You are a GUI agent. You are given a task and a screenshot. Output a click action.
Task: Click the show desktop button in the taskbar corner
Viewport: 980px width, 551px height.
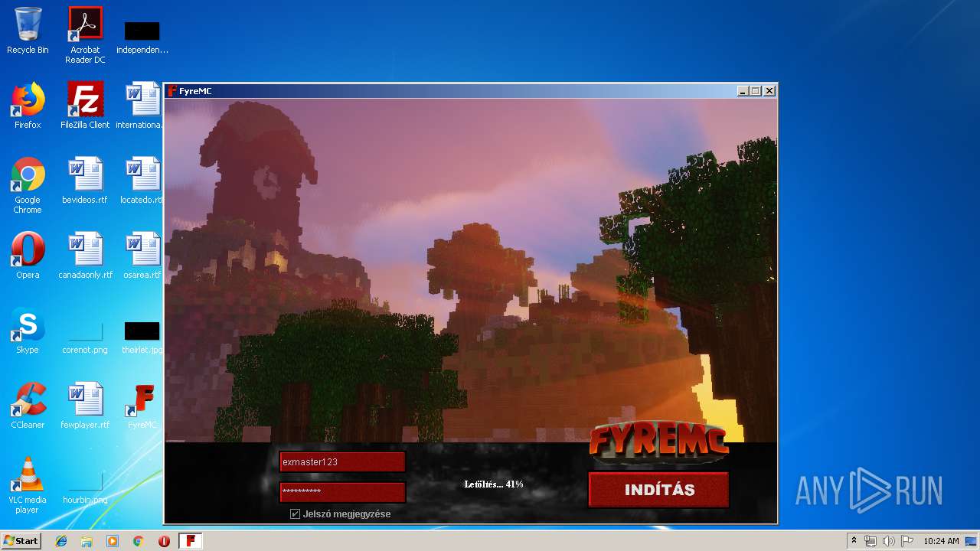[972, 541]
